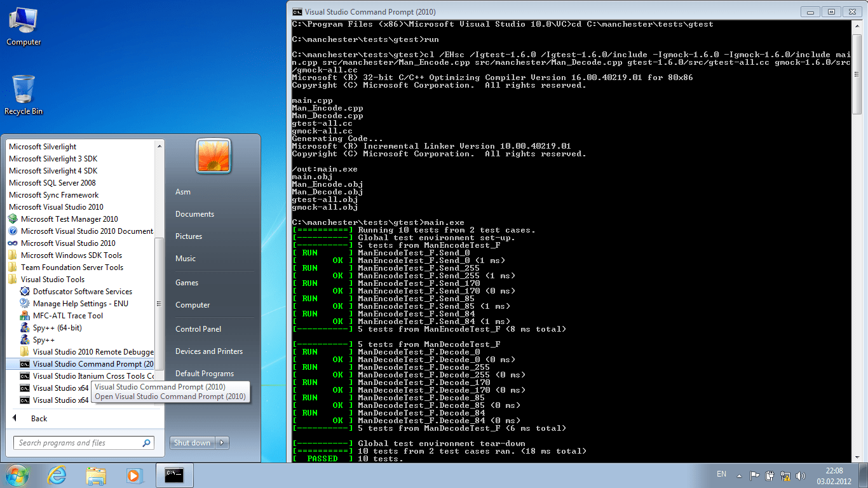The height and width of the screenshot is (488, 868).
Task: Minimize the Visual Studio Command Prompt window
Action: click(x=811, y=11)
